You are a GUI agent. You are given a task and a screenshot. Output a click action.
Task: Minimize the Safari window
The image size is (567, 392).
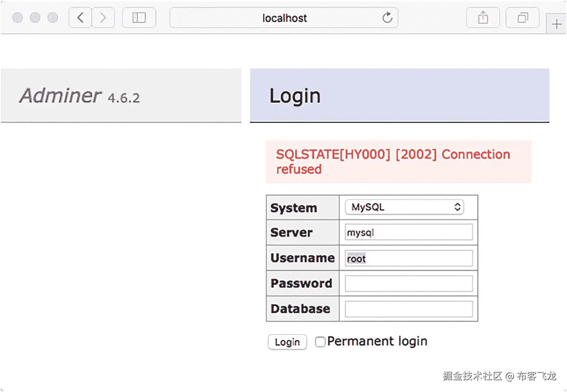pos(35,18)
